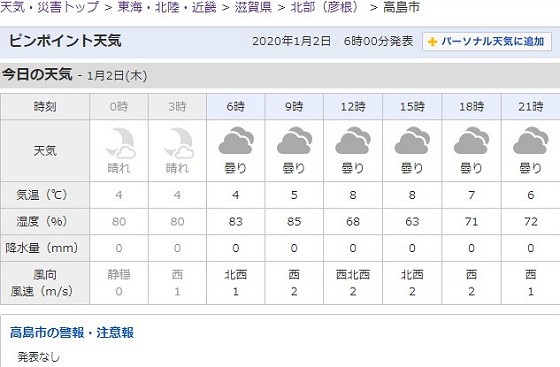Select the 15時 column header
The height and width of the screenshot is (367, 560).
click(412, 106)
